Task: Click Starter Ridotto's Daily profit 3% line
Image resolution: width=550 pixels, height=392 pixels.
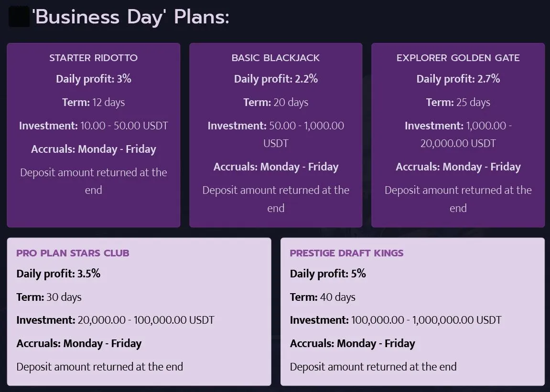Action: click(x=94, y=79)
